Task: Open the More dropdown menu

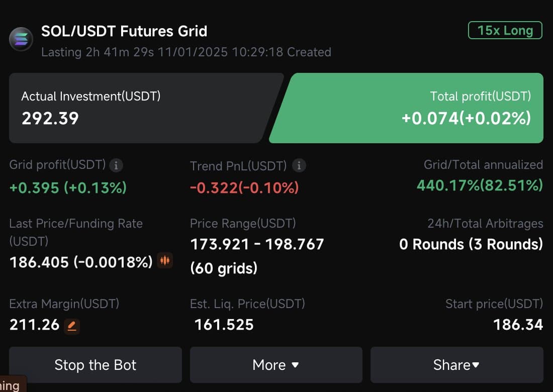Action: [x=275, y=365]
